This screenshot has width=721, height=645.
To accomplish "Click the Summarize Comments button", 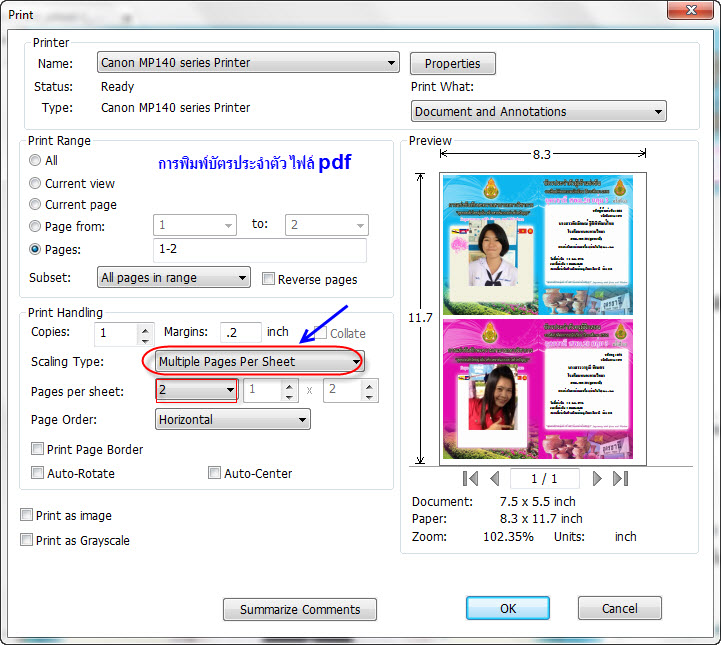I will pos(300,609).
